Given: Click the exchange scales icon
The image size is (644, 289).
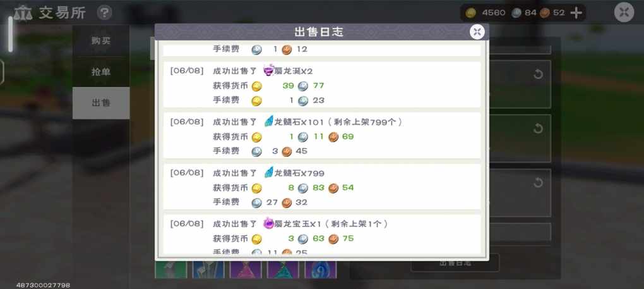Looking at the screenshot, I should [x=23, y=13].
